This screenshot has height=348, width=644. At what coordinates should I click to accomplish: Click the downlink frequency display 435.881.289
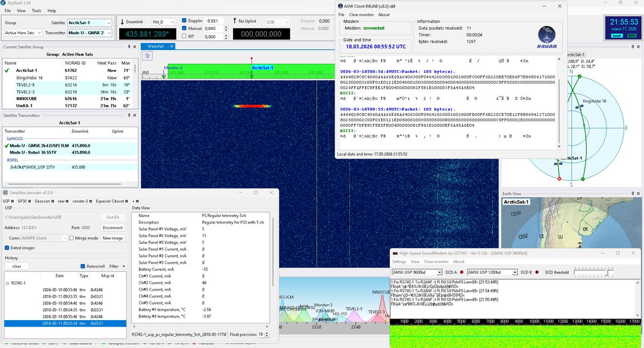(x=148, y=34)
